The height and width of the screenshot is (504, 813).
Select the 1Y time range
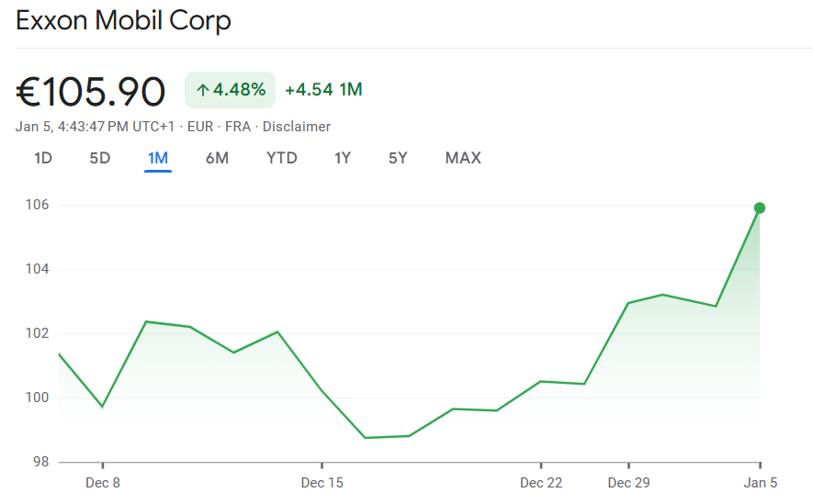pyautogui.click(x=343, y=158)
